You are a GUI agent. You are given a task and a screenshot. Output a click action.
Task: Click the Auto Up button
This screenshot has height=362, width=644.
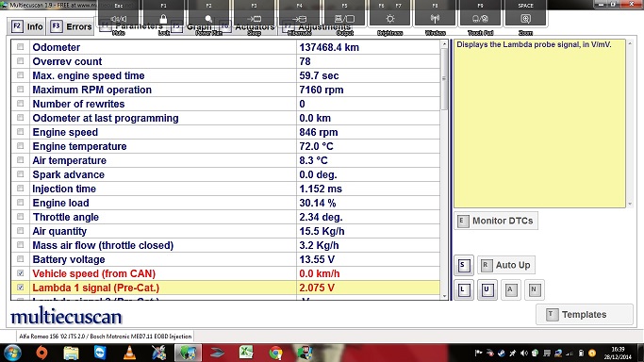point(506,265)
